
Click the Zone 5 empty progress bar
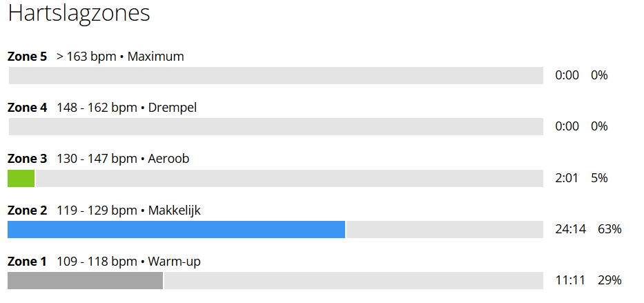[275, 75]
